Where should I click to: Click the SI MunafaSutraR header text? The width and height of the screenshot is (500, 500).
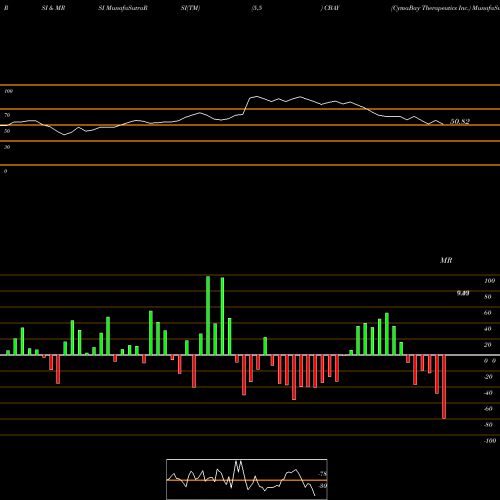(x=123, y=8)
